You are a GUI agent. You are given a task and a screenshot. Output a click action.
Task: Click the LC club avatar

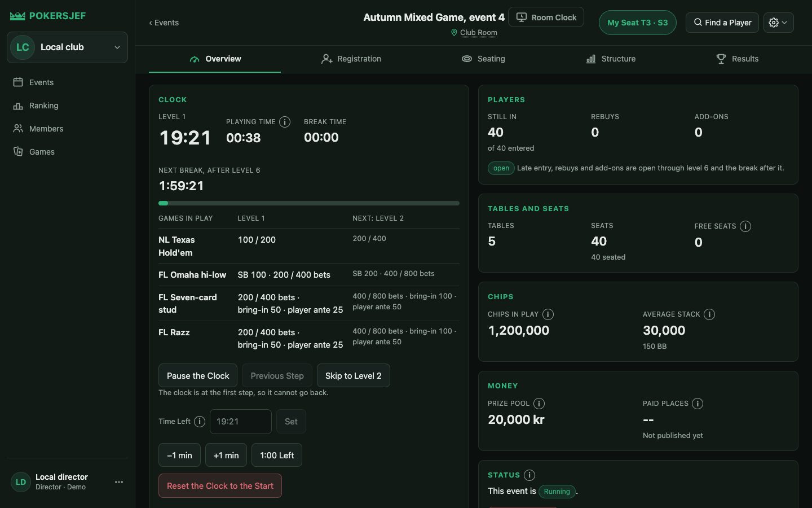[x=23, y=47]
